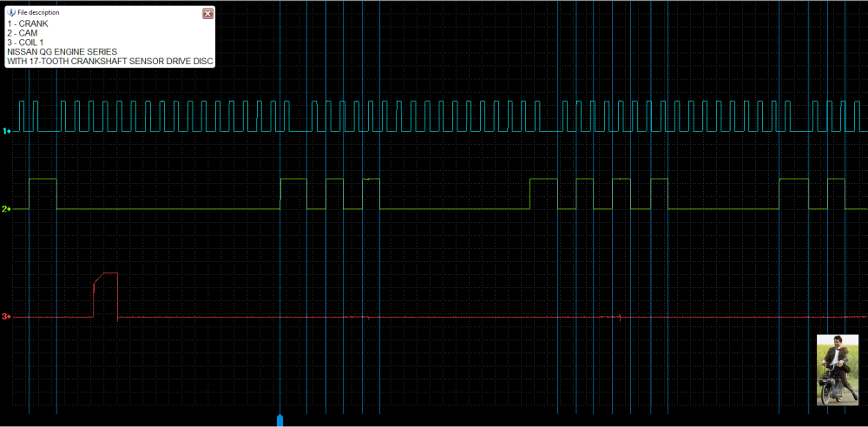868x427 pixels.
Task: Click the blue cursor handle on bottom edge
Action: click(279, 420)
